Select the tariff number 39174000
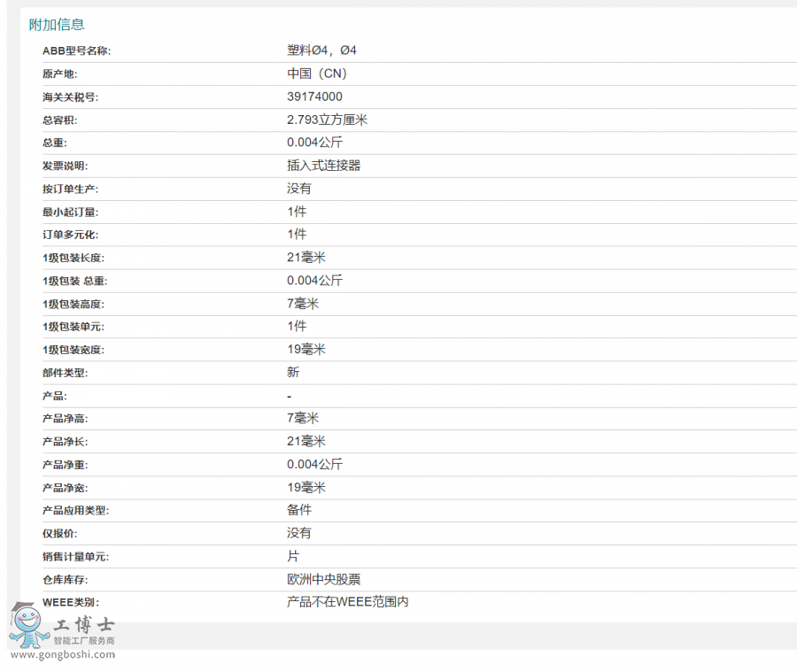The image size is (797, 672). [314, 97]
